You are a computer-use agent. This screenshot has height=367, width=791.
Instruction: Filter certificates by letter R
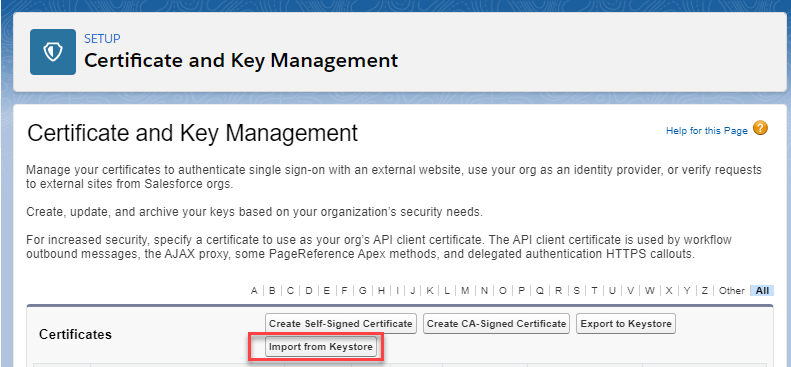tap(558, 291)
